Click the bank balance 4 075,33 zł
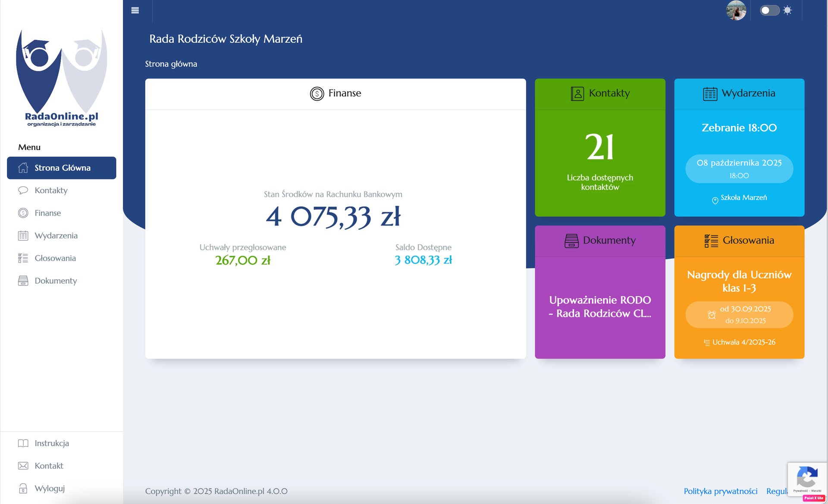This screenshot has width=828, height=504. point(333,216)
